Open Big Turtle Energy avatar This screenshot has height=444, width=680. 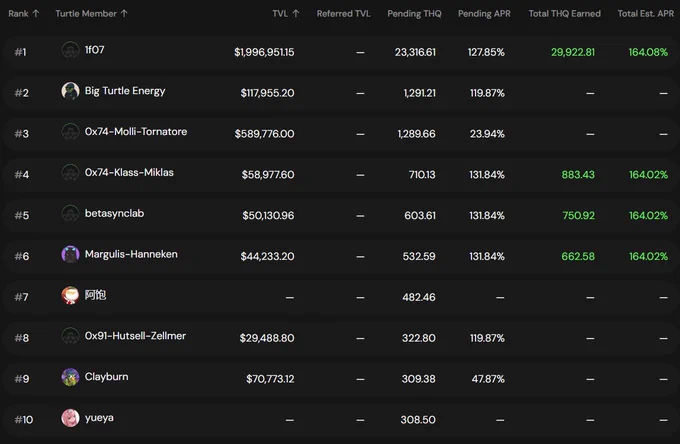click(x=70, y=91)
